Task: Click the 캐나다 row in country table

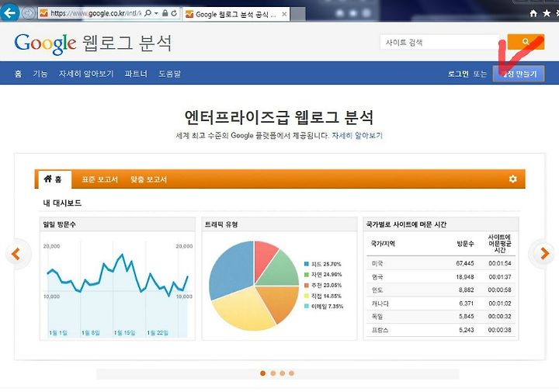Action: click(441, 304)
